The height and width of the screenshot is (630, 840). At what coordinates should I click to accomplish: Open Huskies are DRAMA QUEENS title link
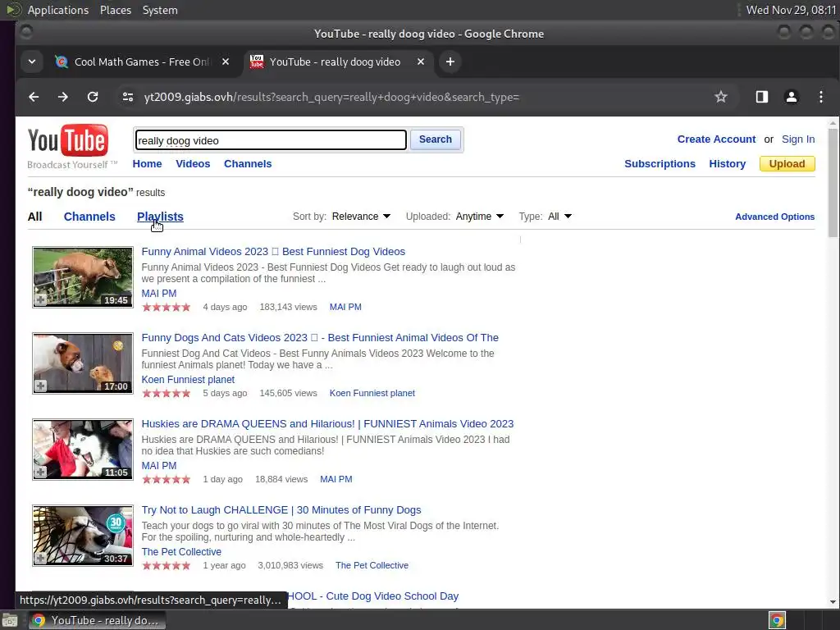tap(327, 424)
